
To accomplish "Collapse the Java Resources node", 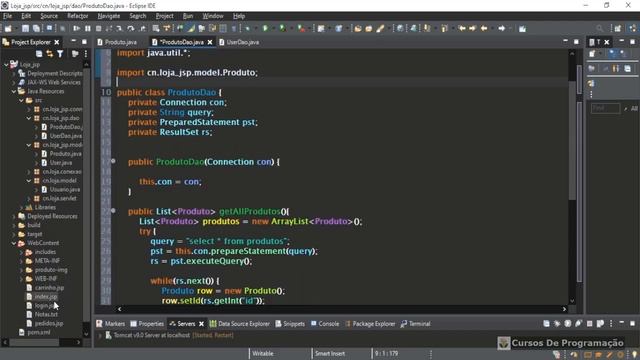I will (x=14, y=91).
